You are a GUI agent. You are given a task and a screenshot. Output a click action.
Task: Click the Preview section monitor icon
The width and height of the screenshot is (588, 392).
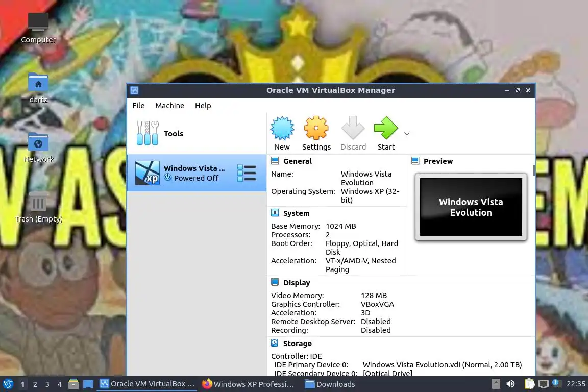coord(415,161)
